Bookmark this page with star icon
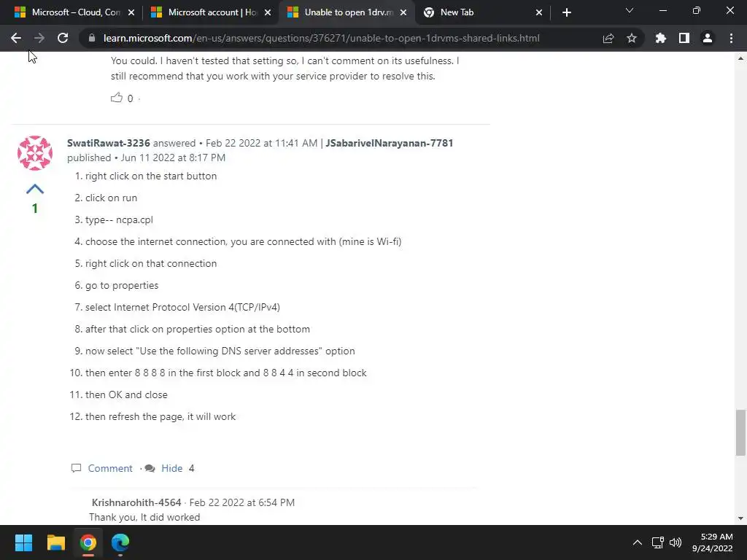The height and width of the screenshot is (560, 747). coord(632,38)
